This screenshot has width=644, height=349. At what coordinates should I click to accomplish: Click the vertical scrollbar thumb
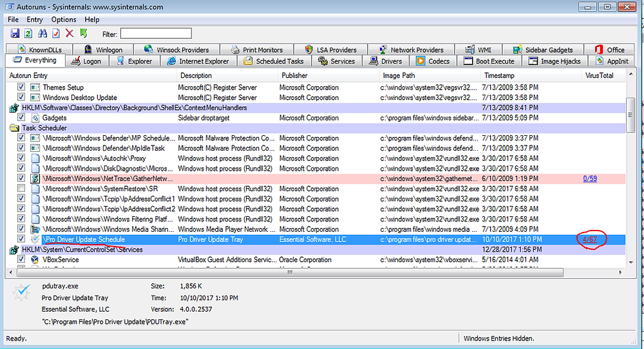(x=630, y=115)
